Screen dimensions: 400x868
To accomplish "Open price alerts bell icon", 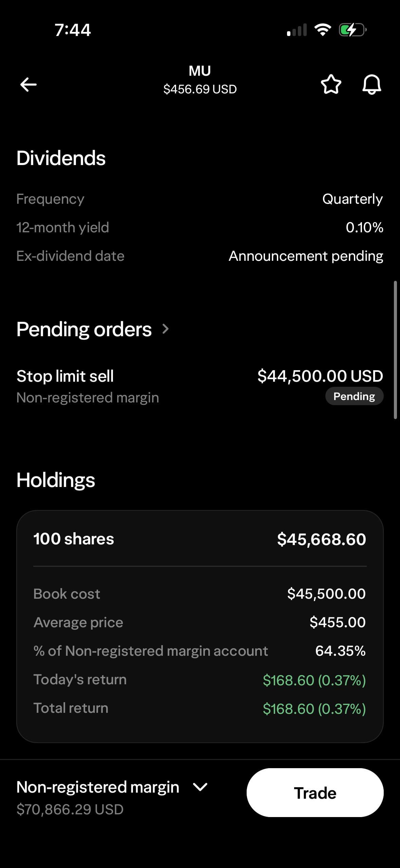I will (372, 84).
